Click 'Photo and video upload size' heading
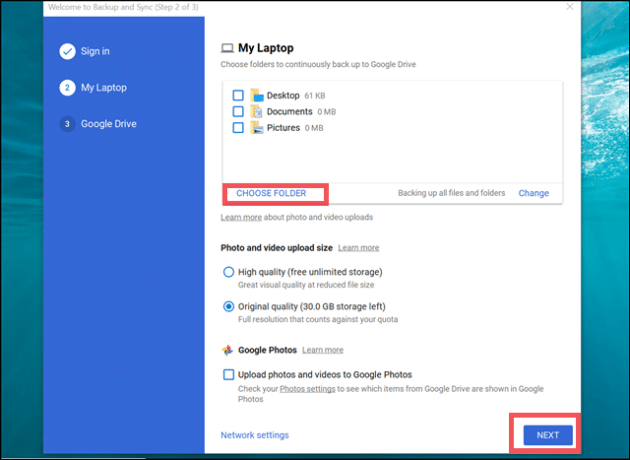This screenshot has height=460, width=630. 276,248
